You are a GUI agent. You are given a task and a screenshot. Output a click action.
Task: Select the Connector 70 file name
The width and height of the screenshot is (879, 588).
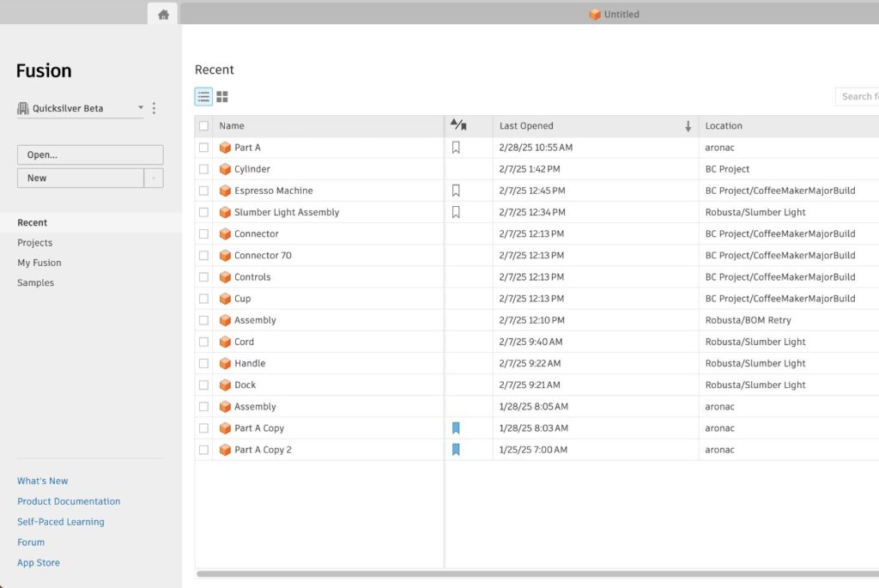tap(263, 256)
